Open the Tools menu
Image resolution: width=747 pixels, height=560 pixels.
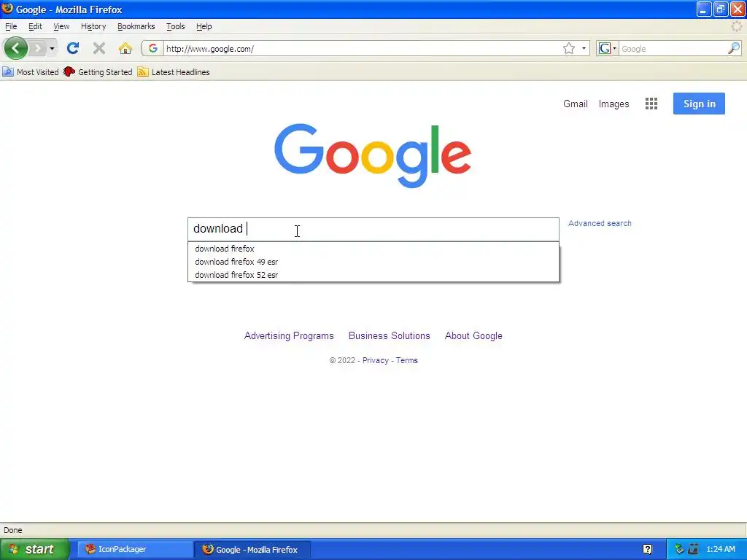point(175,27)
